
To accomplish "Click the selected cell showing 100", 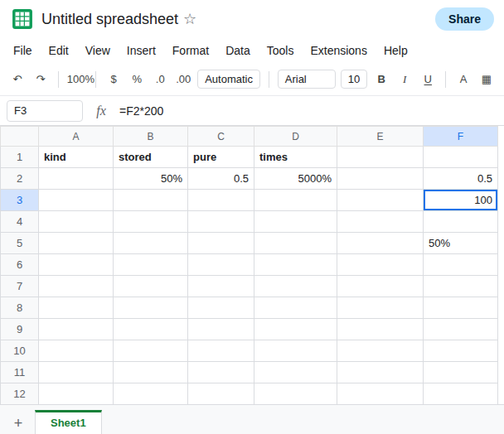I will (x=461, y=200).
